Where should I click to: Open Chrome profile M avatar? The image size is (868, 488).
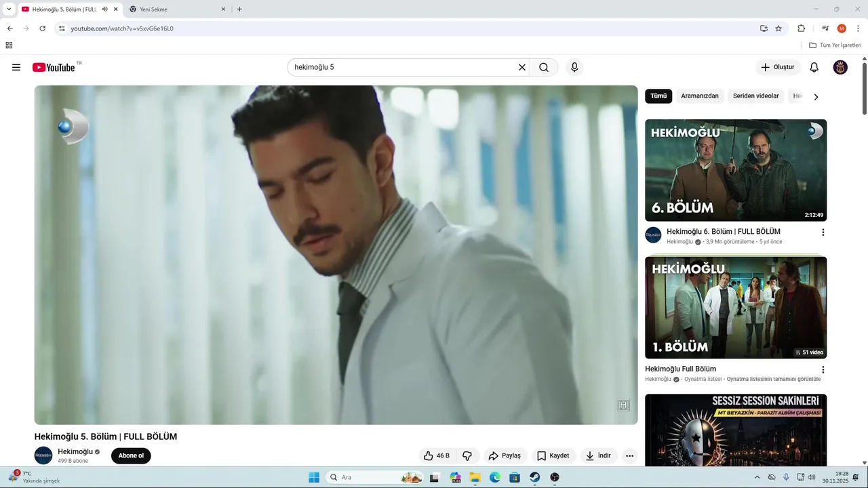[x=842, y=28]
